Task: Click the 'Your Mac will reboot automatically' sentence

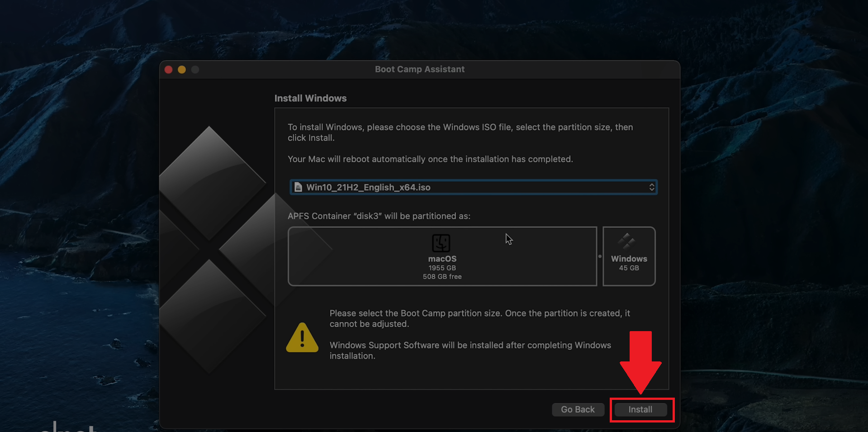Action: (430, 159)
